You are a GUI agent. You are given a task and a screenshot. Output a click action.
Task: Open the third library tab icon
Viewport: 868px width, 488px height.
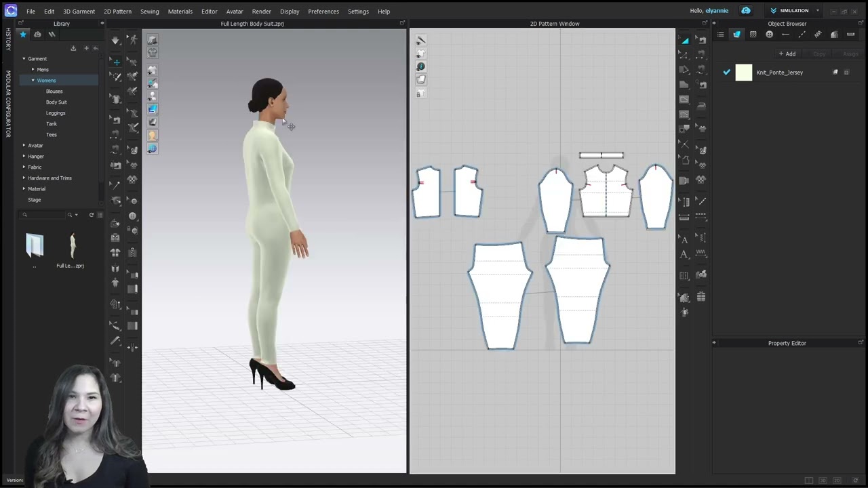click(x=52, y=35)
